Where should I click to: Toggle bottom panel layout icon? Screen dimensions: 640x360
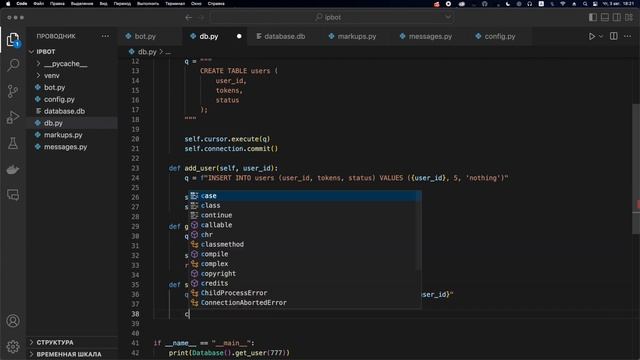605,17
